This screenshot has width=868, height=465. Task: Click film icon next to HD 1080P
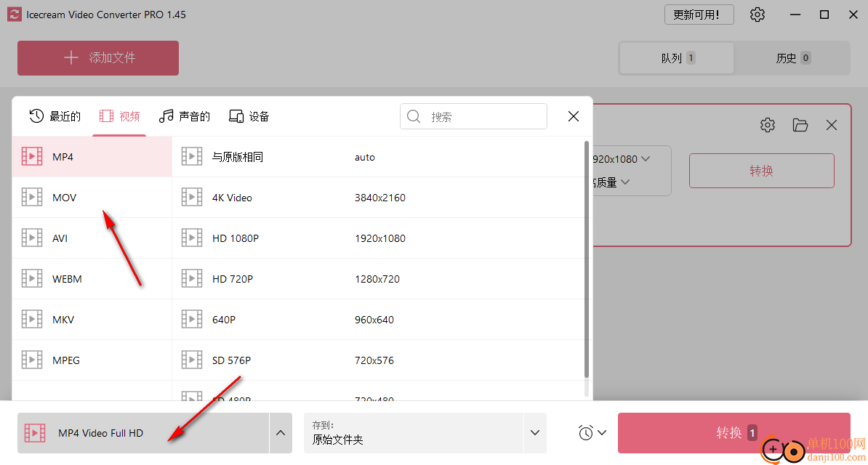[x=191, y=238]
